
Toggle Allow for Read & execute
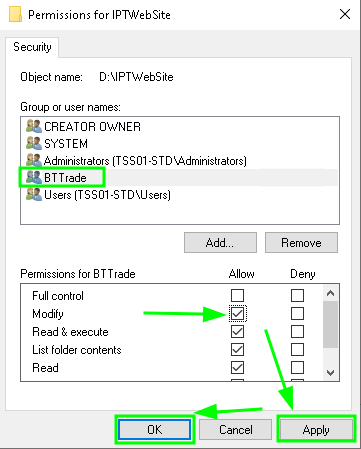click(237, 332)
